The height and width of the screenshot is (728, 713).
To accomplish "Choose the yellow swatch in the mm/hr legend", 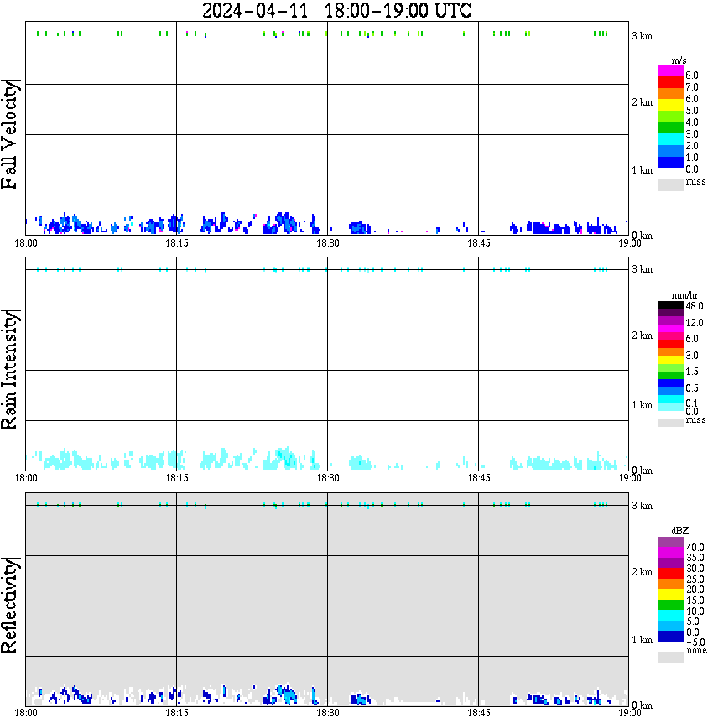I will tap(670, 360).
